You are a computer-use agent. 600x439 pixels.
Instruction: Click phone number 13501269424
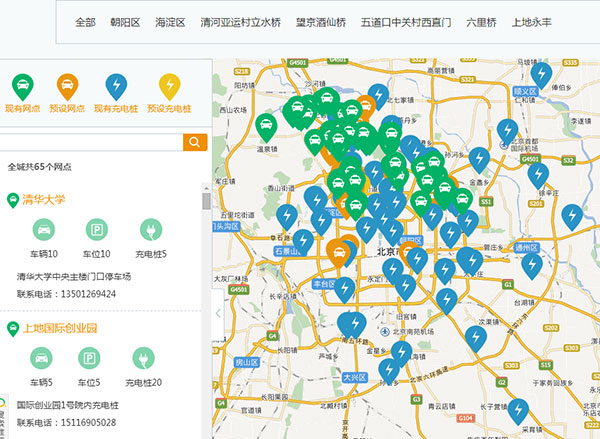(88, 294)
